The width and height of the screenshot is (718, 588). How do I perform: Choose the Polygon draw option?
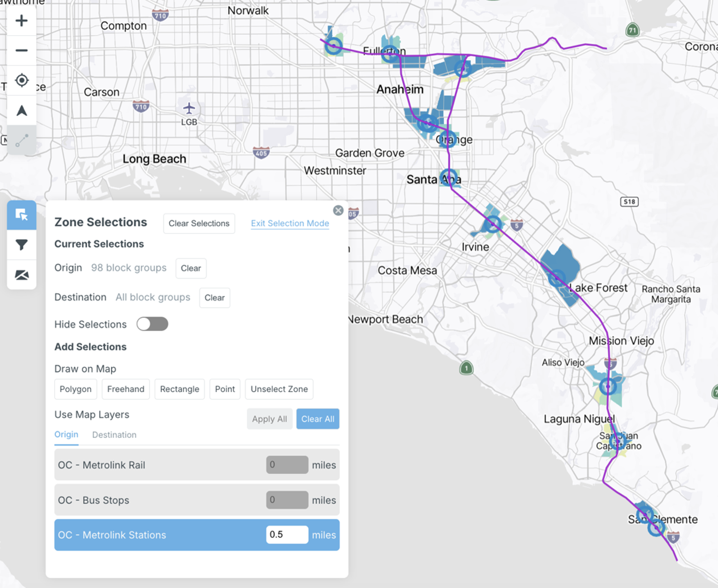tap(76, 389)
